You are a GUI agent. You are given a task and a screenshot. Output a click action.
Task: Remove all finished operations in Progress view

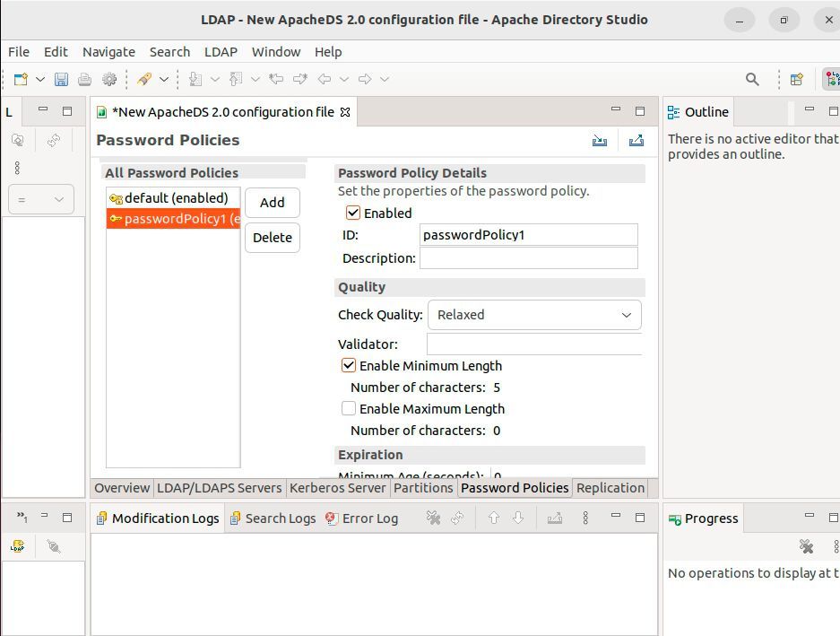(x=806, y=545)
